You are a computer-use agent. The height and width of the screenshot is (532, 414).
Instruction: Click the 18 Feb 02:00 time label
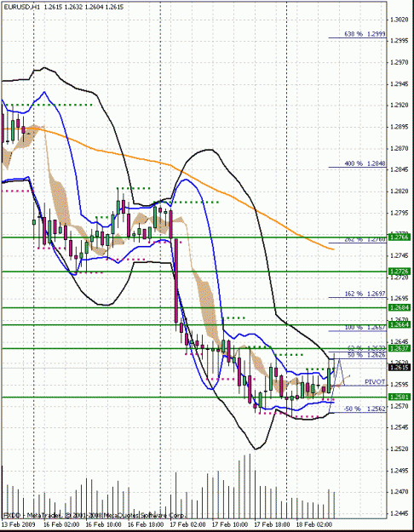tap(314, 525)
